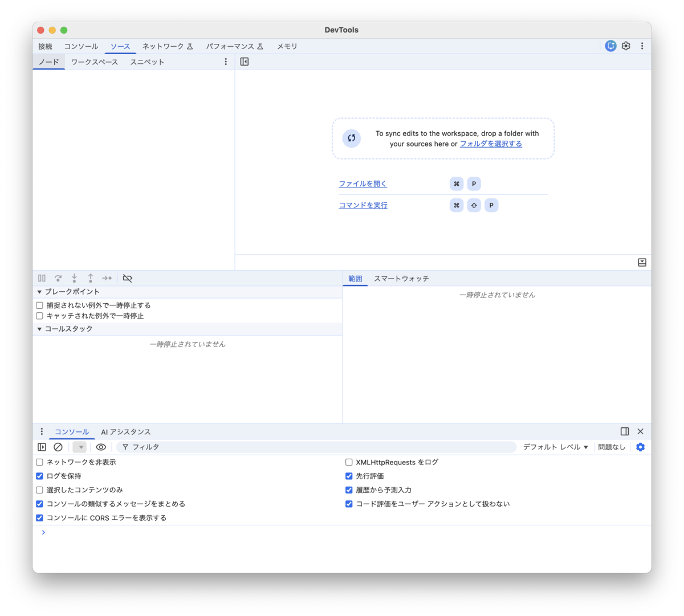Check 選択したコンテンツのみ option
The width and height of the screenshot is (684, 616).
(39, 490)
